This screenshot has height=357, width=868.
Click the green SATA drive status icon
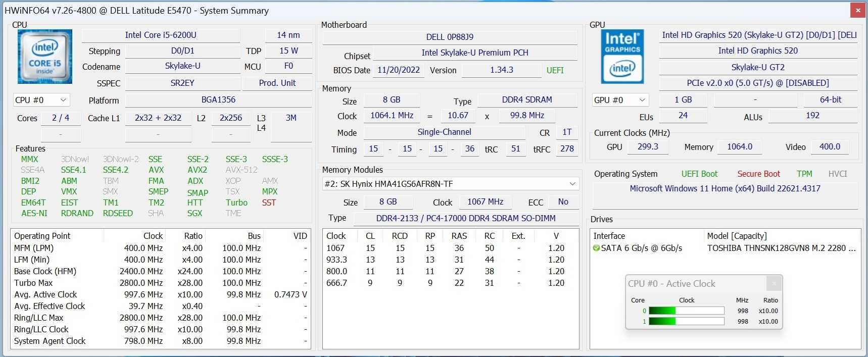click(596, 248)
